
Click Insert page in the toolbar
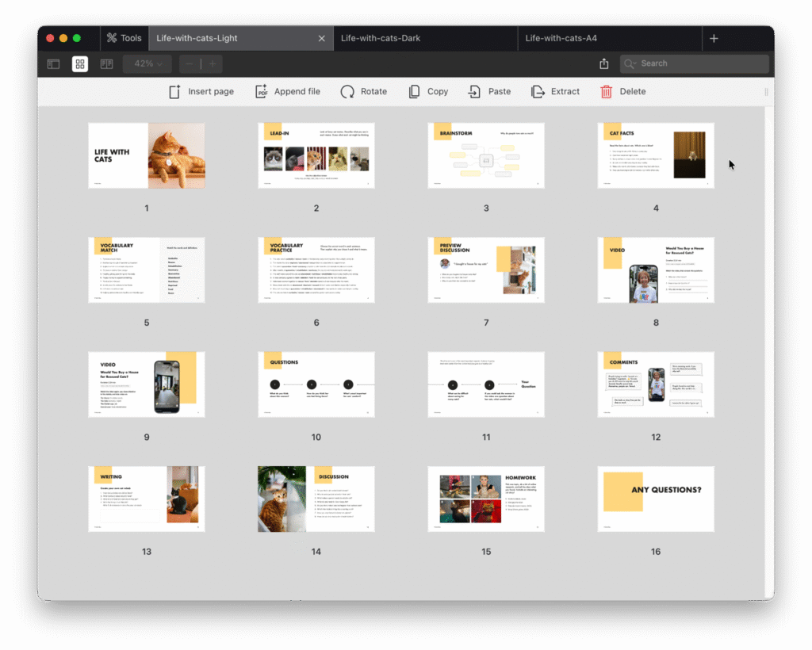(x=201, y=92)
